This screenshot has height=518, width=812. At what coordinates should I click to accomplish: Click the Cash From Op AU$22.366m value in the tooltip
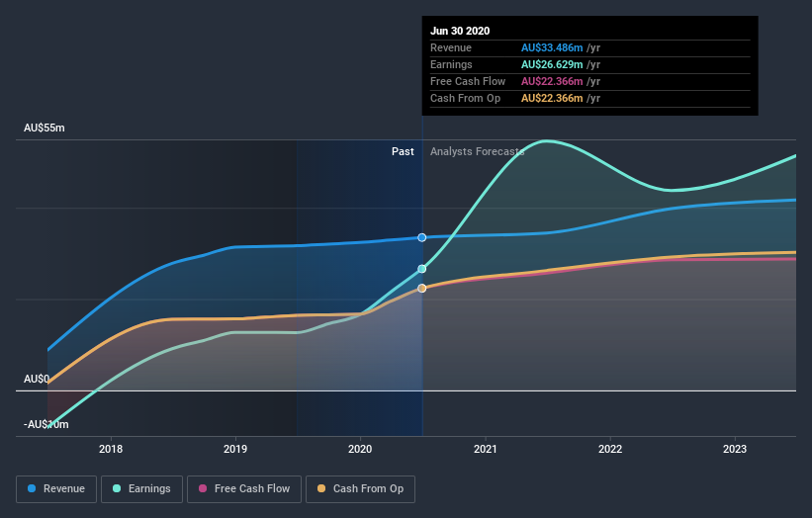552,98
